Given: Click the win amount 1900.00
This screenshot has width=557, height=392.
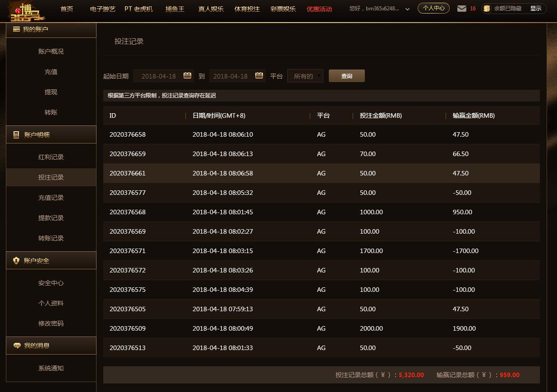Looking at the screenshot, I should 464,328.
